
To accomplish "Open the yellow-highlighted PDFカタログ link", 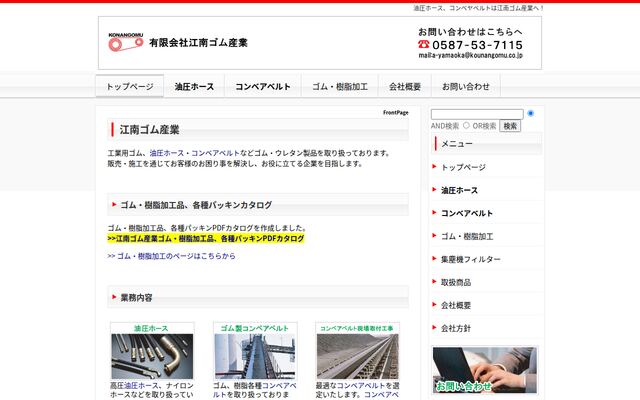I will coord(206,238).
